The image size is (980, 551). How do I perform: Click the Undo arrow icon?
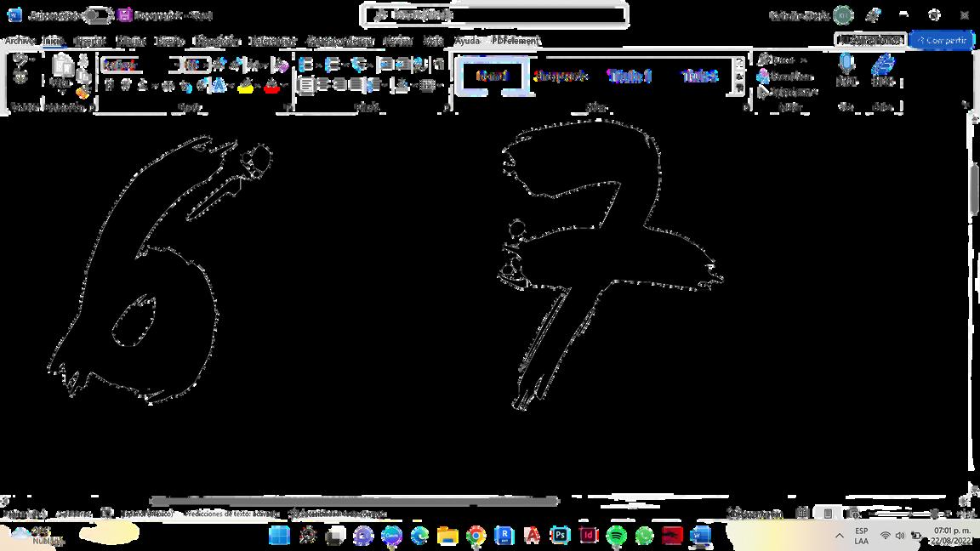pos(20,61)
